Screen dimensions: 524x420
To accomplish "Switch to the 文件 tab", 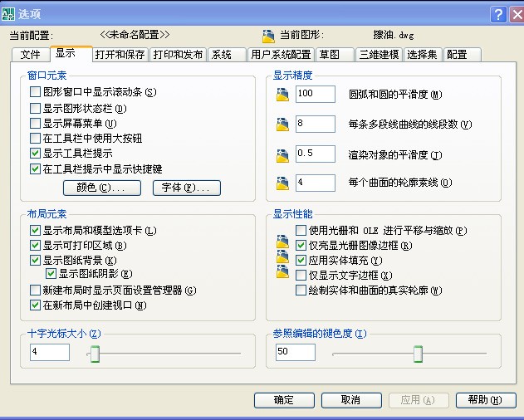I will [x=31, y=55].
